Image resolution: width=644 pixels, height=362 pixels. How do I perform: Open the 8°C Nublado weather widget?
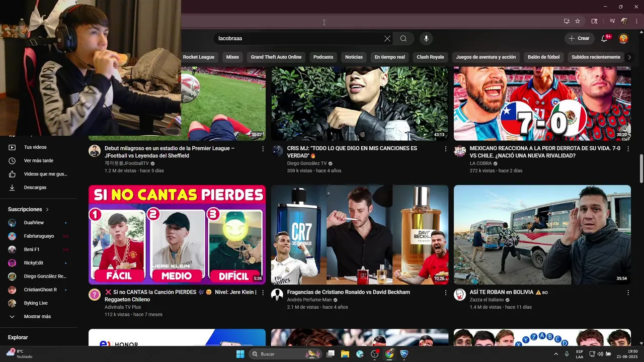(x=20, y=354)
